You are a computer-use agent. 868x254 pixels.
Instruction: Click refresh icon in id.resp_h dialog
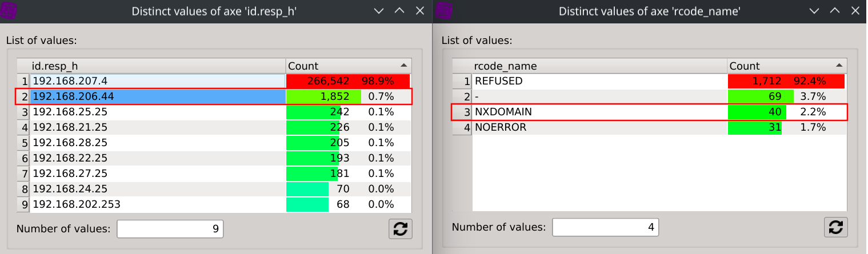coord(400,228)
